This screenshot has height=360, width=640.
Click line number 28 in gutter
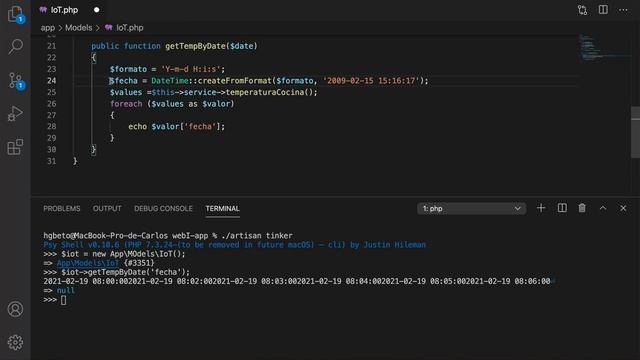pyautogui.click(x=51, y=127)
